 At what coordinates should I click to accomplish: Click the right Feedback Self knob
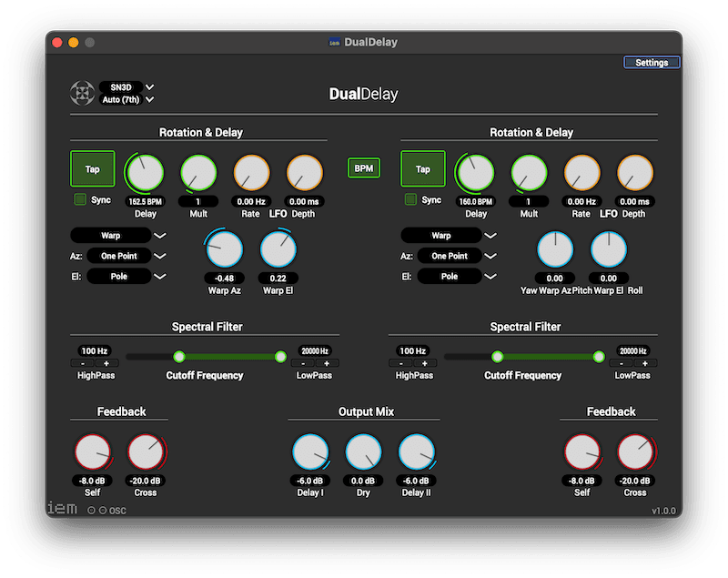(581, 452)
